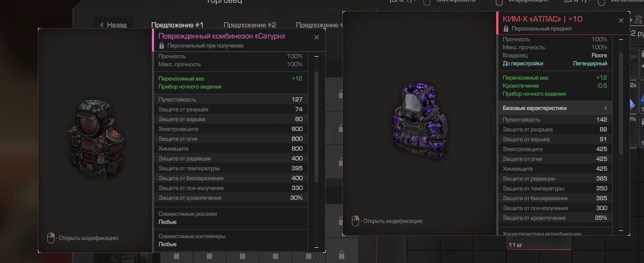
Task: Click the back arrow next to Назад
Action: click(101, 25)
